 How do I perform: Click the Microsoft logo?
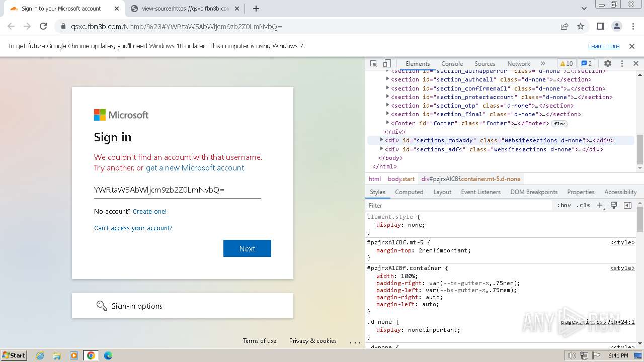121,115
